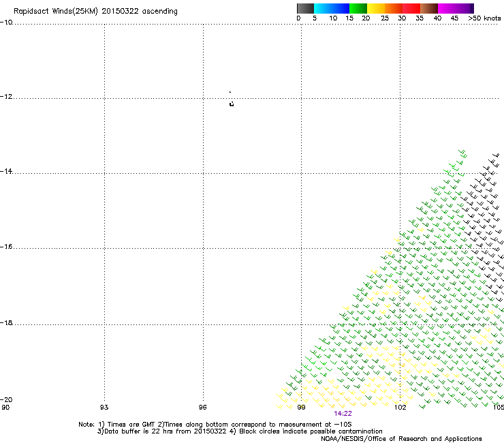Click the purple '14:22' time label

(343, 414)
